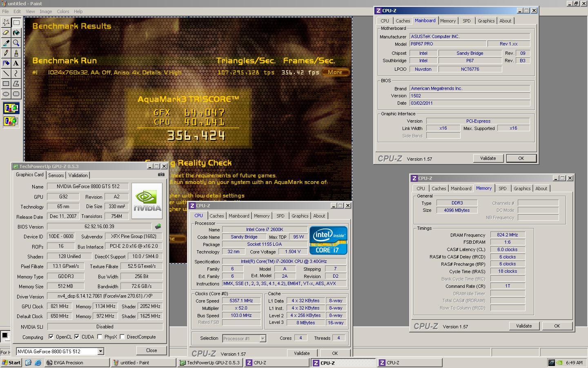Open the Edit menu in Paint
Screen dimensions: 588x368
point(17,11)
